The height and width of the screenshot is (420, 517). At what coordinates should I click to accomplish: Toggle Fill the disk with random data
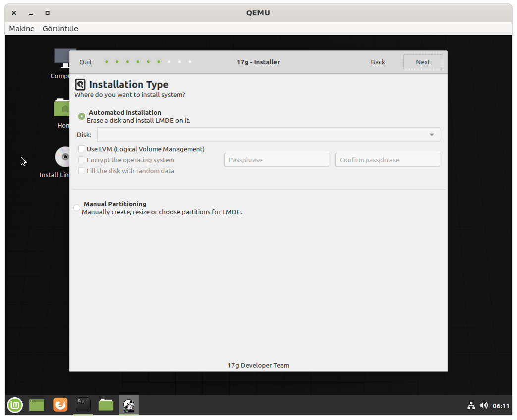[82, 171]
